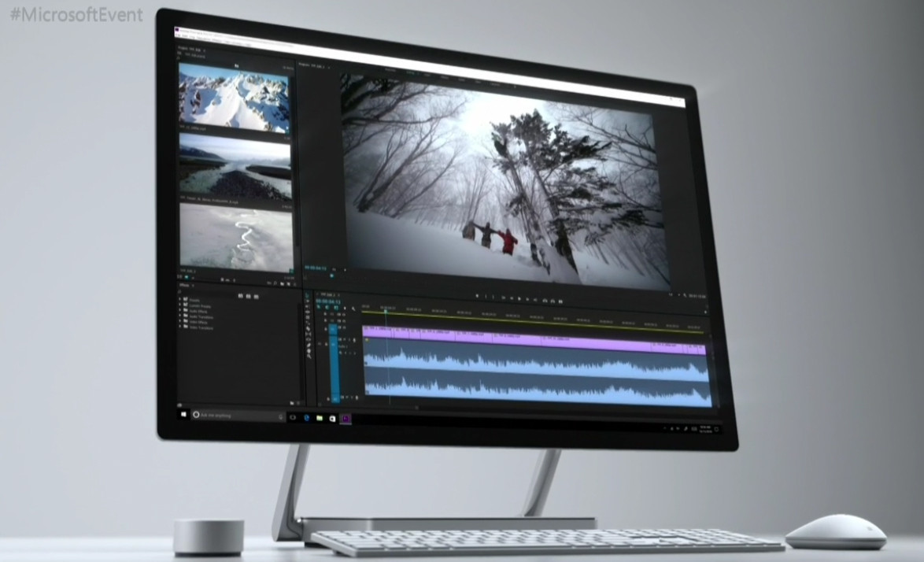Select the Pen tool in the tools panel

[309, 346]
